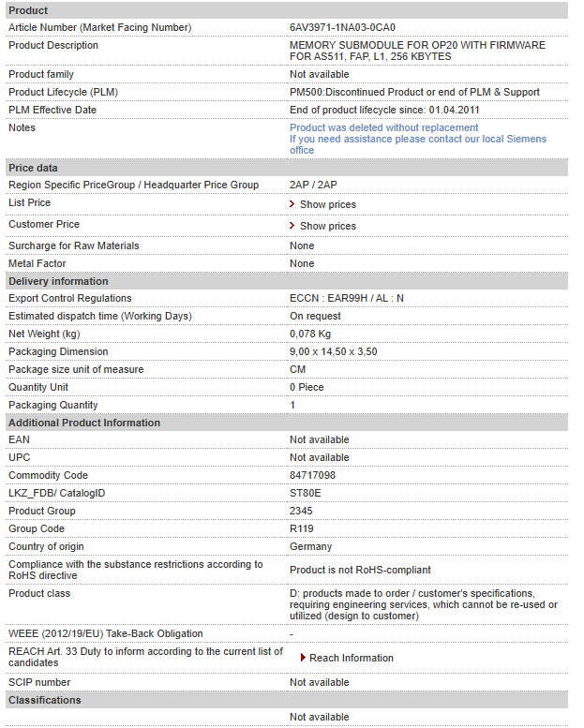Click the Delivery information section header
This screenshot has height=728, width=584.
pos(287,281)
